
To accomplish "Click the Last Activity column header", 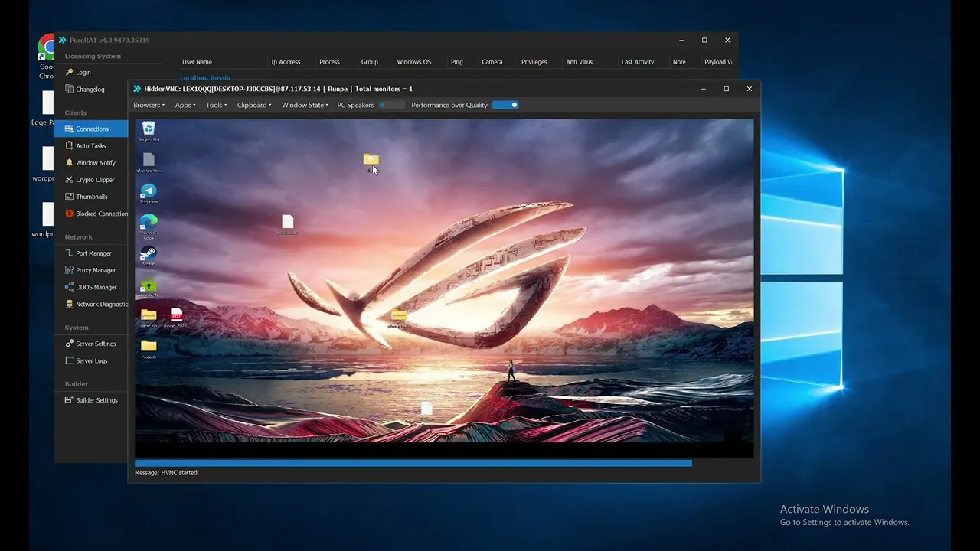I will click(638, 62).
